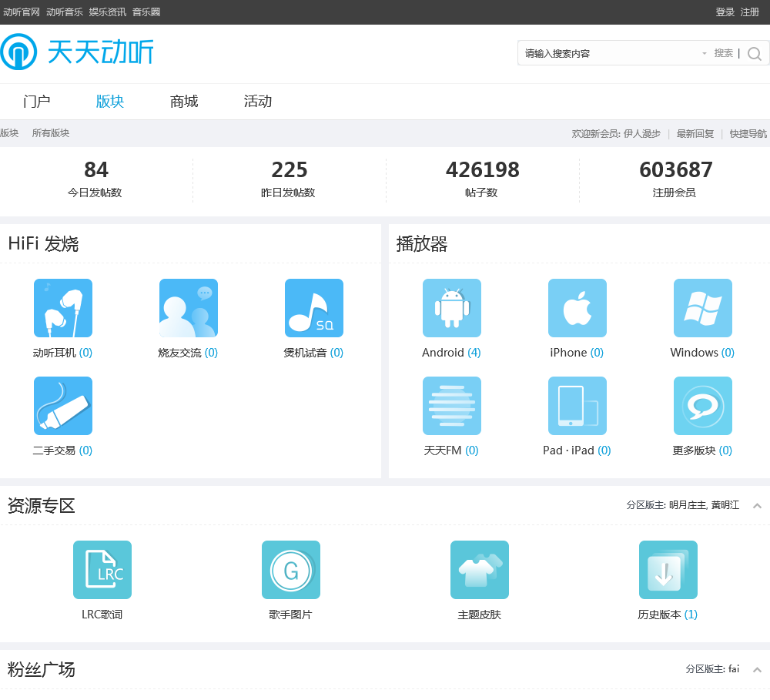
Task: Click the 烧友交流 (0) text link
Action: 188,353
